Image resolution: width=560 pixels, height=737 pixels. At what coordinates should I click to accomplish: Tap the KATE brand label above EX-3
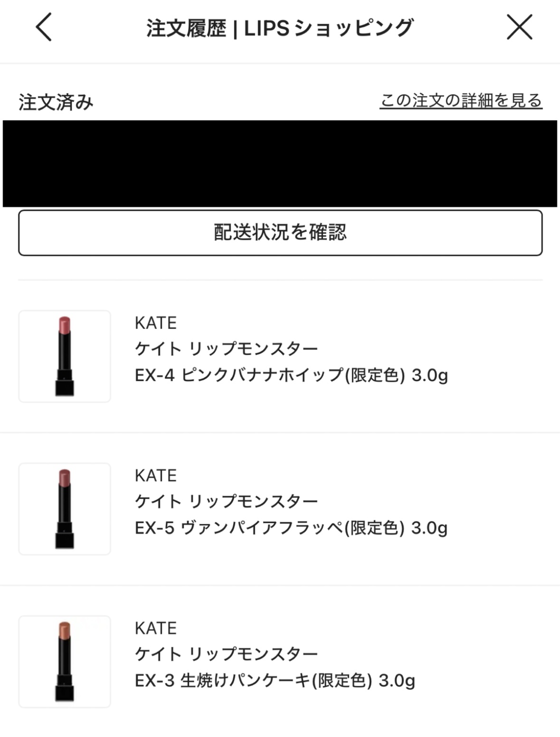click(x=156, y=628)
